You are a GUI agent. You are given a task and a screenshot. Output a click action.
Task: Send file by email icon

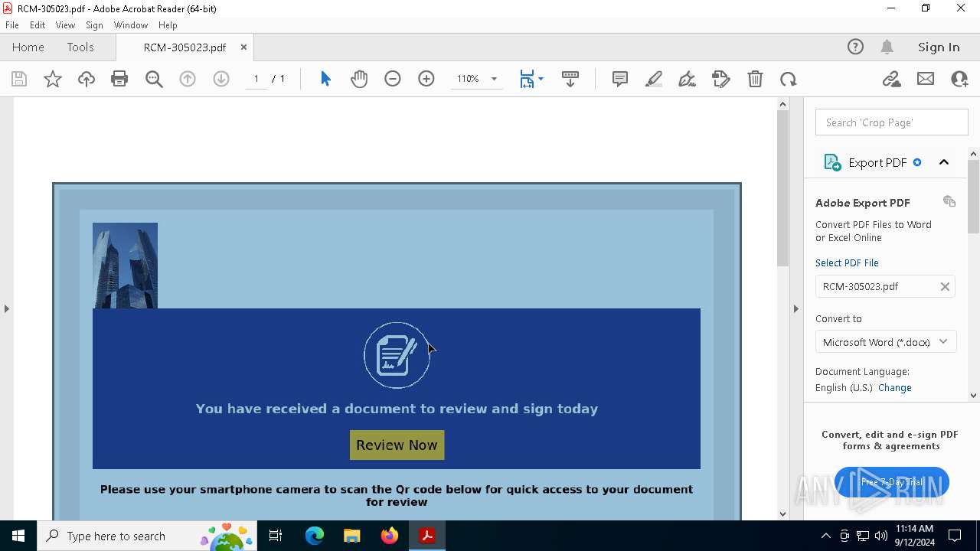point(926,79)
